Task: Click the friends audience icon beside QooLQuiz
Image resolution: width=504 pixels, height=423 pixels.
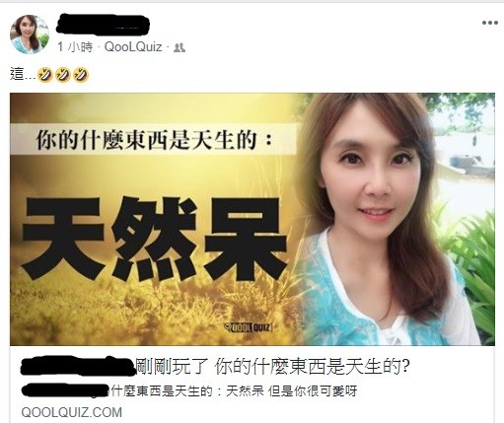Action: (180, 48)
